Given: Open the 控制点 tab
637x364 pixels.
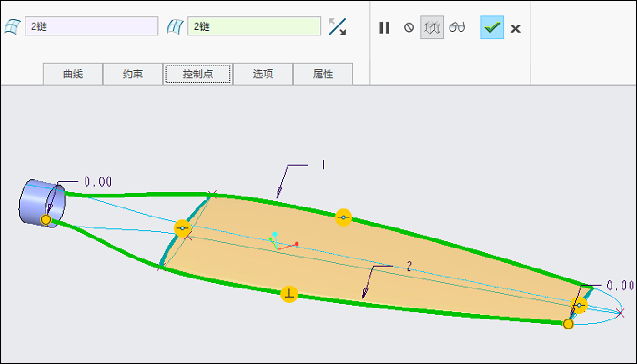Looking at the screenshot, I should pyautogui.click(x=197, y=74).
